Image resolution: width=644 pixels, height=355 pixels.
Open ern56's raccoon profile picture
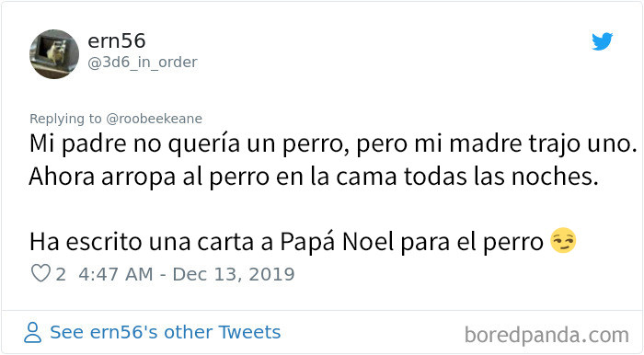point(54,53)
